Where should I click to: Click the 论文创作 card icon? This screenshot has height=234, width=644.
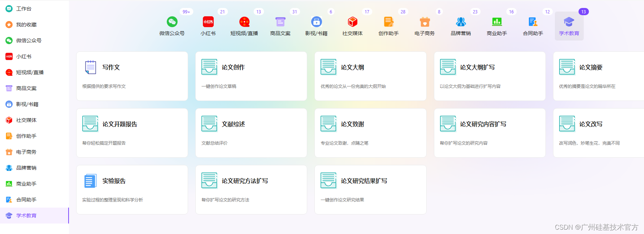coord(209,67)
